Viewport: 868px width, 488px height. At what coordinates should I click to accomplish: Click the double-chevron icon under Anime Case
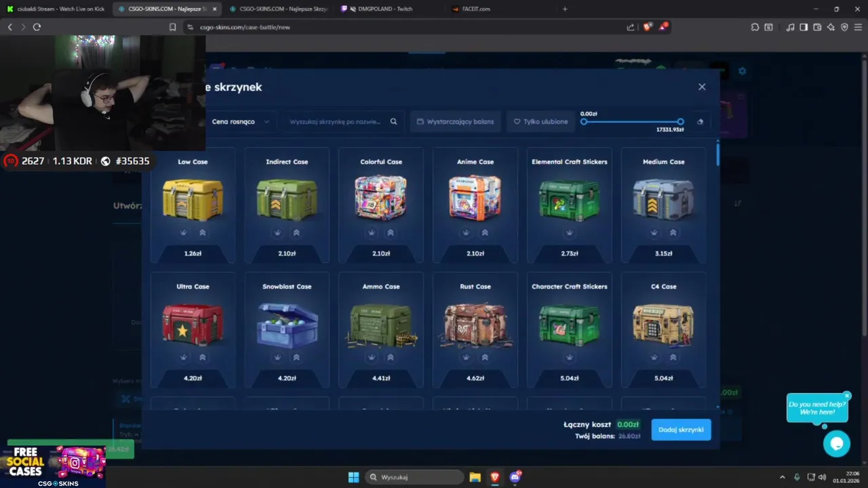[x=484, y=232]
